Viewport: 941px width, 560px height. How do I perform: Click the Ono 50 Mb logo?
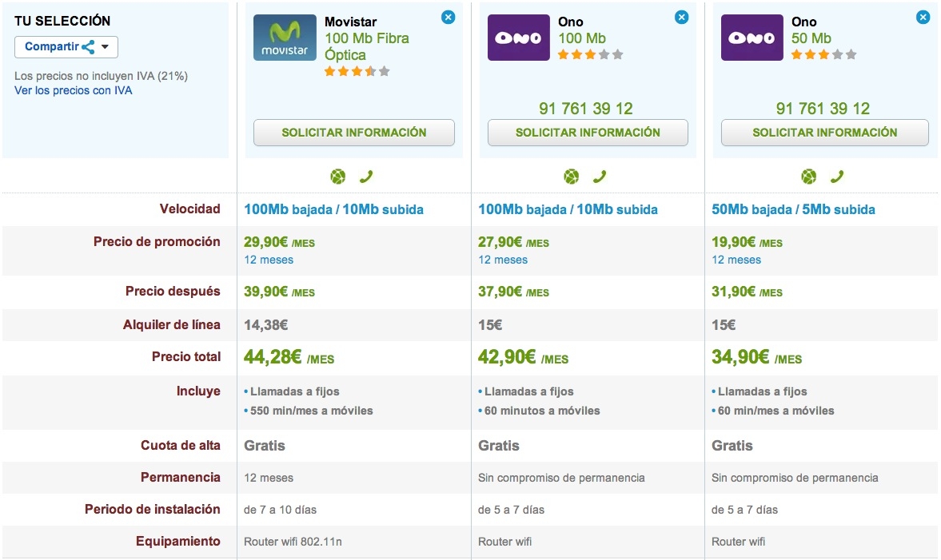pyautogui.click(x=752, y=38)
